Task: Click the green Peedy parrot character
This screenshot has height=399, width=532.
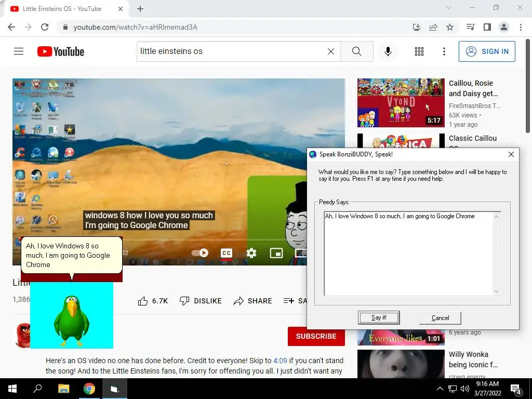Action: [72, 321]
